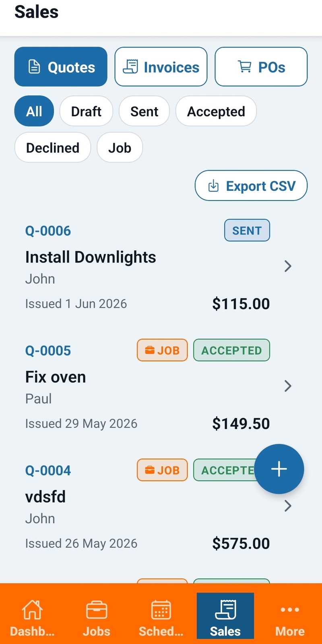Switch to the POs tab
Screen dimensions: 322x644
[x=261, y=67]
